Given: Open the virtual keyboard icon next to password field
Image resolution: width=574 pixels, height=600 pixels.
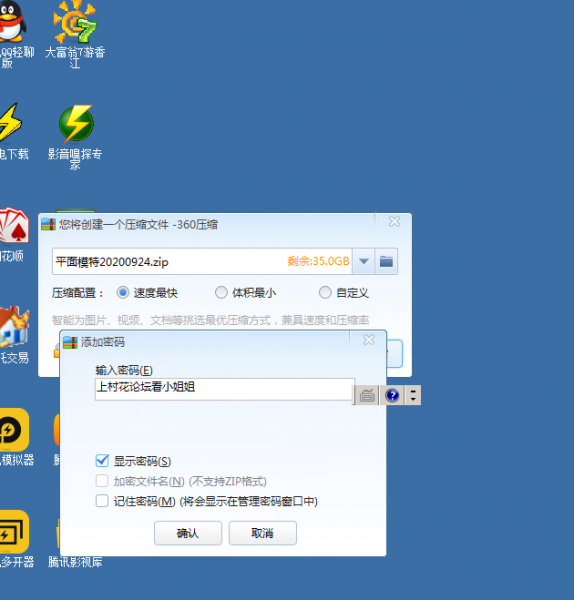Looking at the screenshot, I should pyautogui.click(x=367, y=395).
